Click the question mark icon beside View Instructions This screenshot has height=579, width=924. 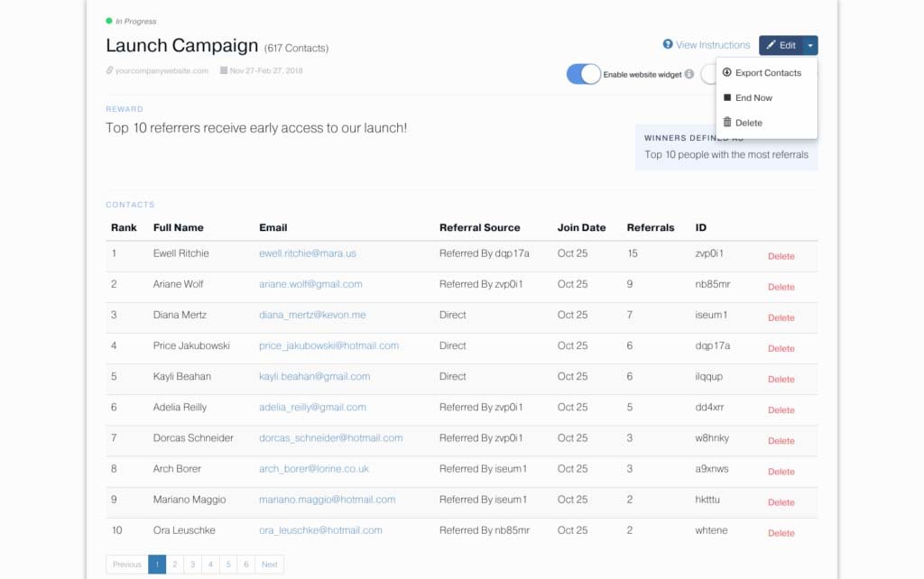point(669,44)
